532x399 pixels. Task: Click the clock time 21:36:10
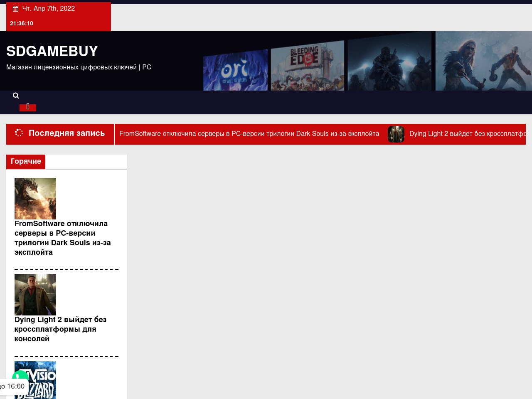(22, 24)
